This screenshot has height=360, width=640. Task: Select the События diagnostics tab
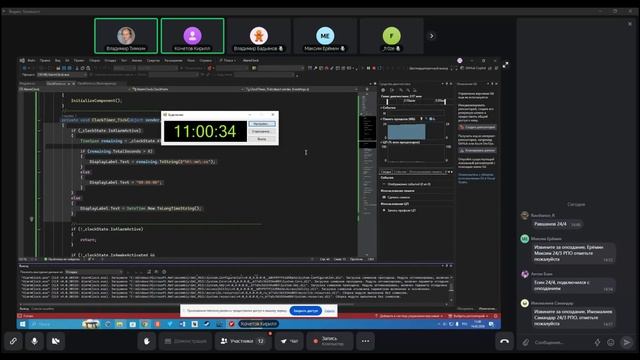tap(400, 172)
